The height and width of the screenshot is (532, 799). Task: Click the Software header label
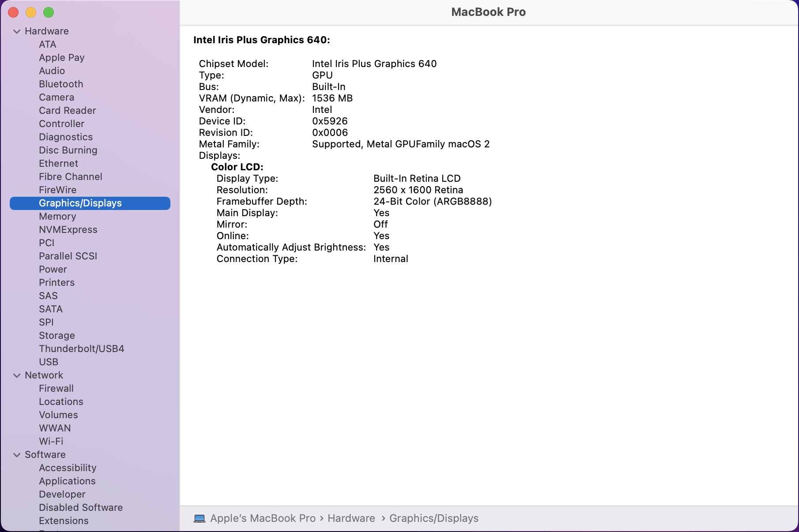(45, 455)
